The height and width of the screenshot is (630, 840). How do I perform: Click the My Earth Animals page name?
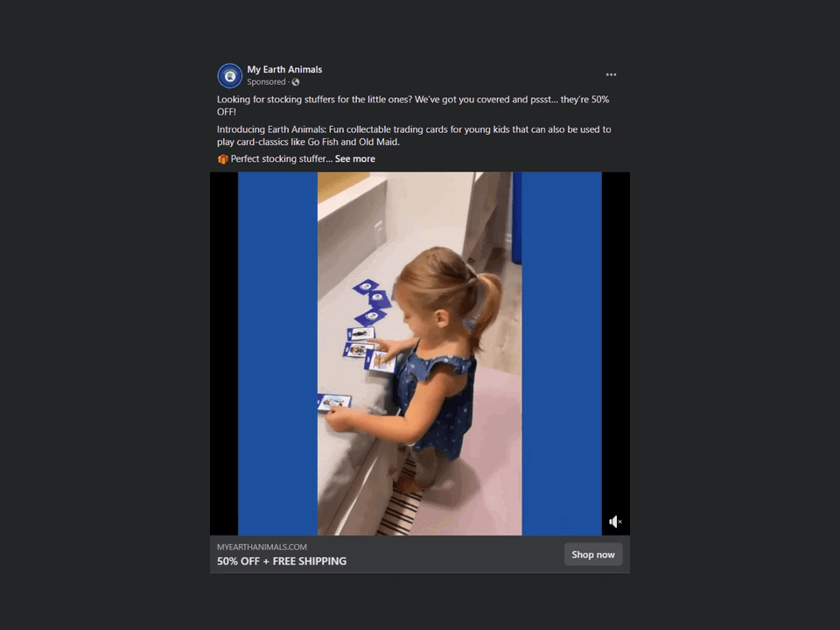(284, 69)
